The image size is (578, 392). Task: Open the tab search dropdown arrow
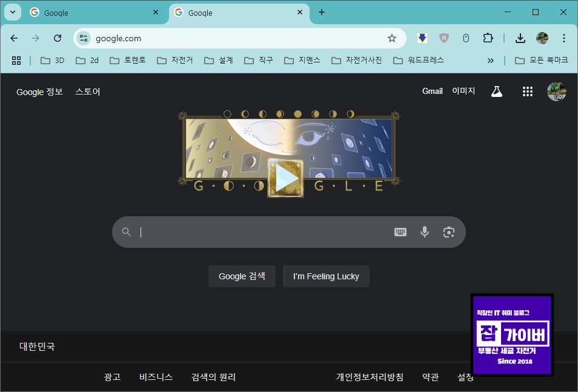[x=13, y=12]
